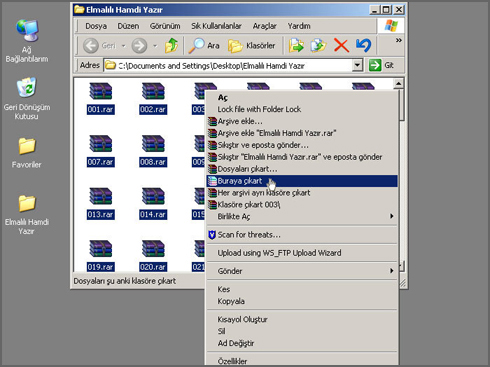Click the blue Undo arrow icon

click(363, 46)
